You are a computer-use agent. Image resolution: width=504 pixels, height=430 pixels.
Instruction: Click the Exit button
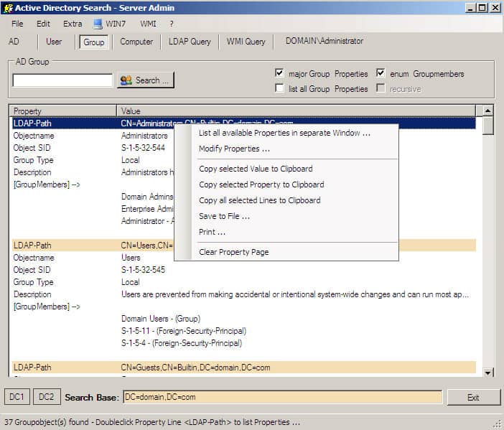click(472, 397)
